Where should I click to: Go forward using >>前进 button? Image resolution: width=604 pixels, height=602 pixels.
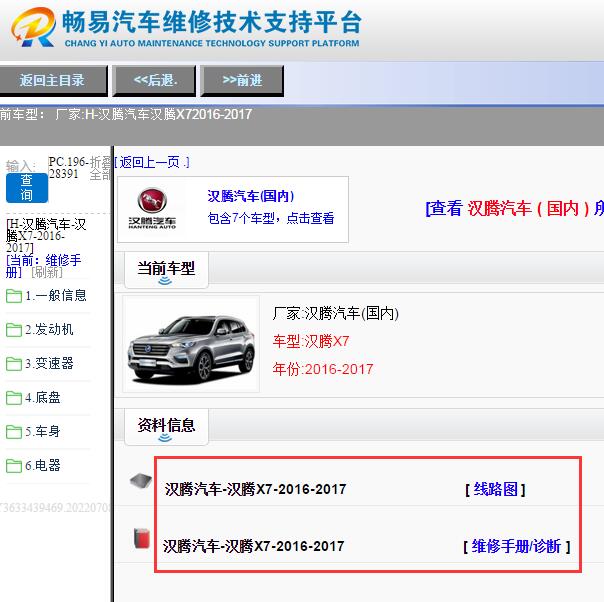pyautogui.click(x=242, y=80)
